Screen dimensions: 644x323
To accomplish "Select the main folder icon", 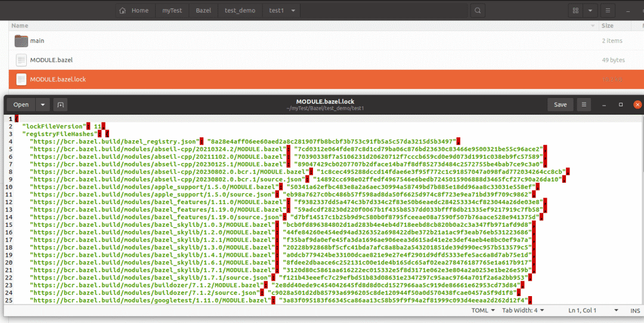I will 21,41.
